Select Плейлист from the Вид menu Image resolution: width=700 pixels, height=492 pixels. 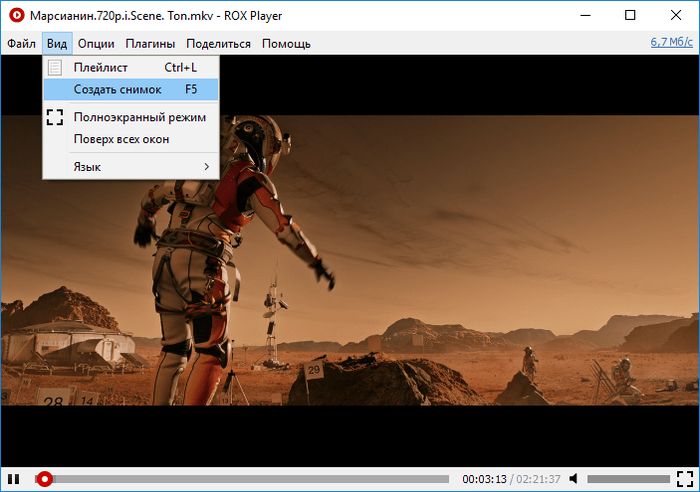tap(100, 67)
